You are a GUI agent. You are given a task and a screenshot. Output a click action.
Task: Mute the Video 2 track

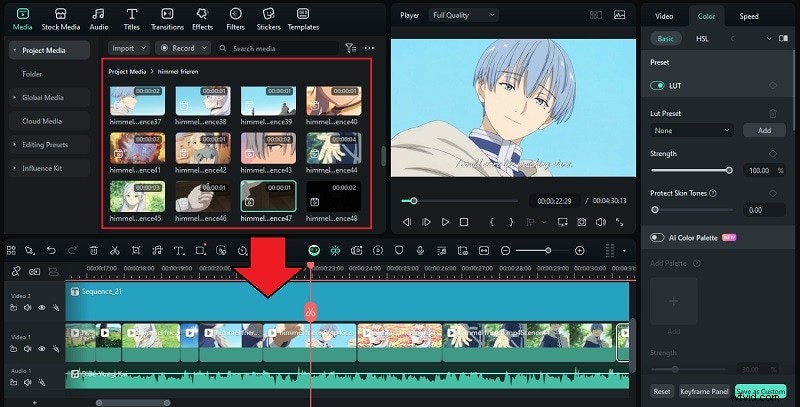28,308
